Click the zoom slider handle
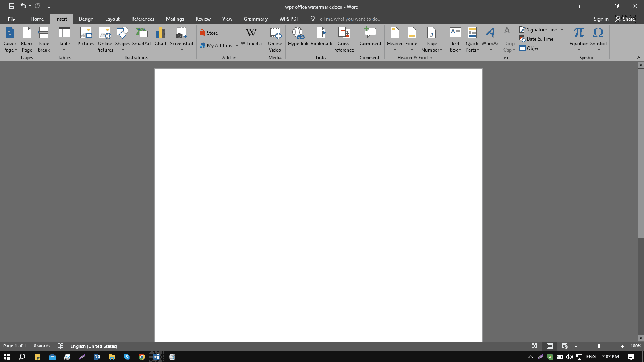 (599, 346)
